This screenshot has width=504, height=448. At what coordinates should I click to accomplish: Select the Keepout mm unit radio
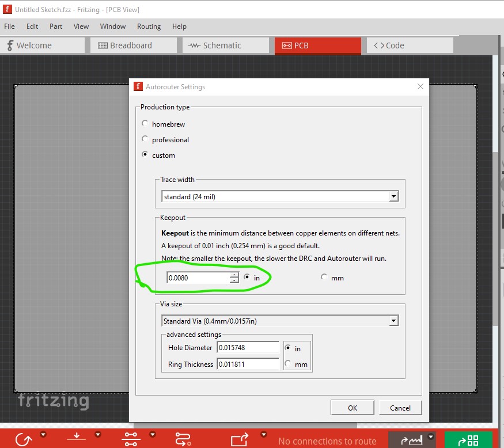(x=324, y=277)
